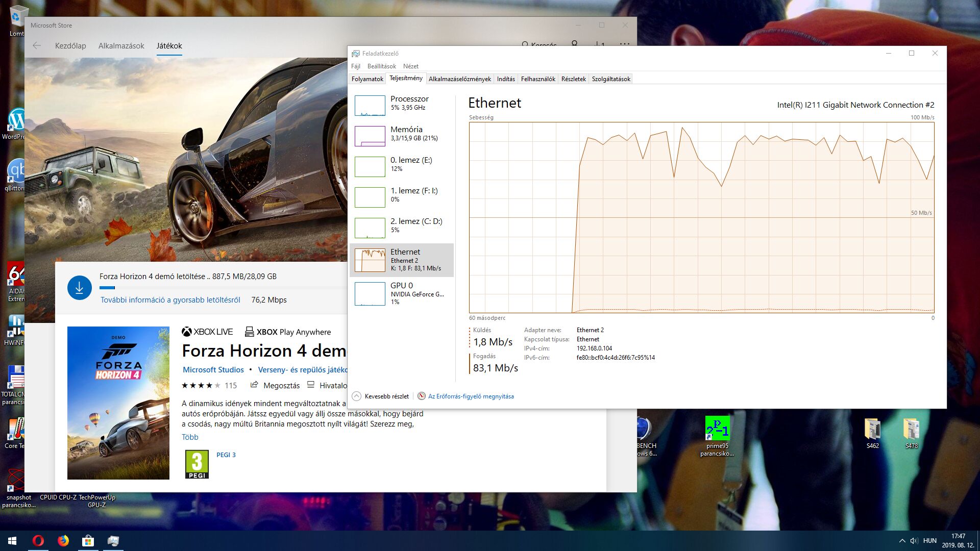Image resolution: width=980 pixels, height=551 pixels.
Task: Click the Xbox Play Anywhere icon
Action: click(249, 332)
